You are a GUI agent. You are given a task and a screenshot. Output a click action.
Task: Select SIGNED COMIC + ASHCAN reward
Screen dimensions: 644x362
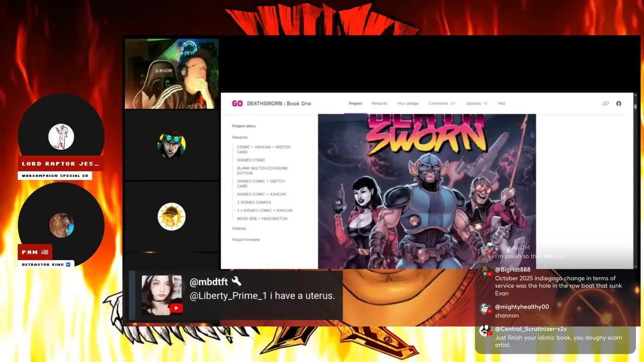point(261,194)
